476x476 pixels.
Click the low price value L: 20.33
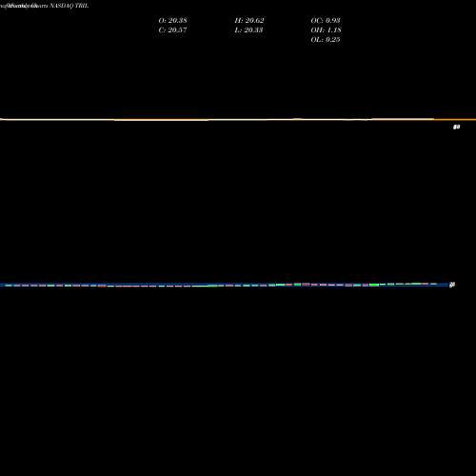coord(248,30)
